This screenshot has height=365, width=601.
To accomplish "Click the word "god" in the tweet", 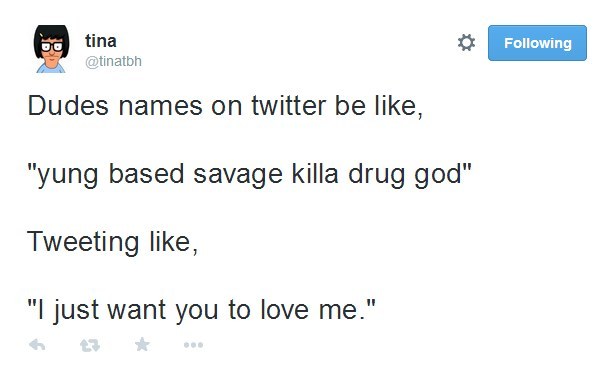I will pos(437,176).
